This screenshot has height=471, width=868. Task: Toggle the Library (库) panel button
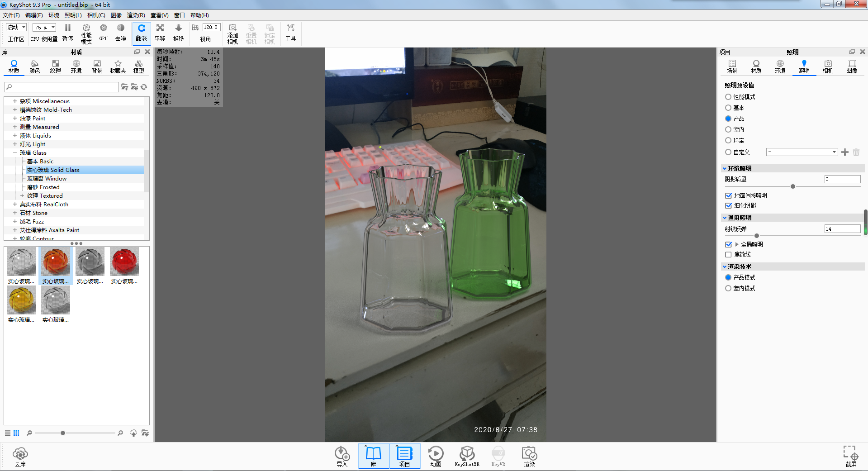tap(374, 457)
